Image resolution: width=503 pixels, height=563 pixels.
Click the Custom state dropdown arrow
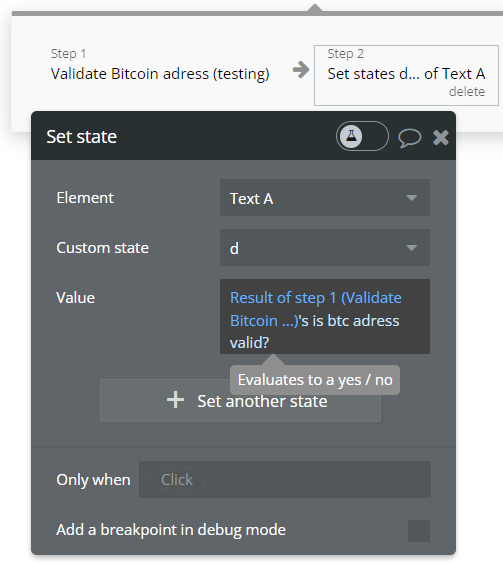(x=411, y=248)
